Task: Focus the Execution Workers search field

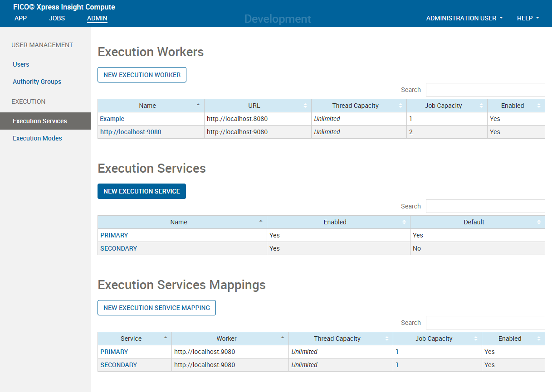Action: 485,90
